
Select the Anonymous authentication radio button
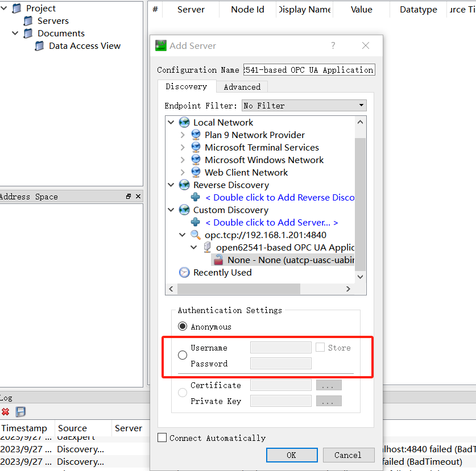pyautogui.click(x=183, y=326)
